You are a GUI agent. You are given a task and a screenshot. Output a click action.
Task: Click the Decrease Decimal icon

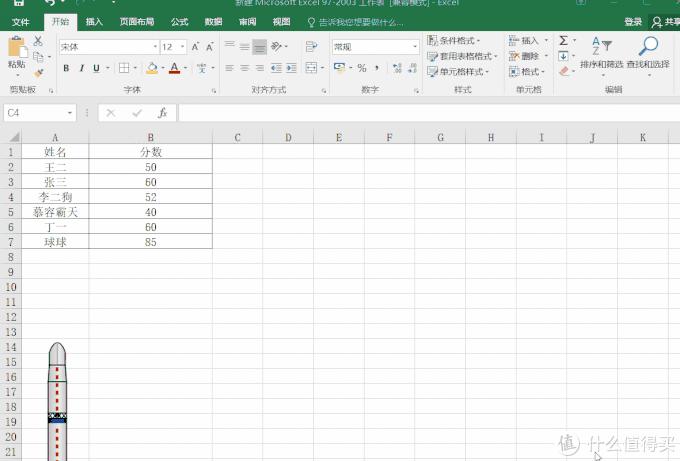point(412,68)
